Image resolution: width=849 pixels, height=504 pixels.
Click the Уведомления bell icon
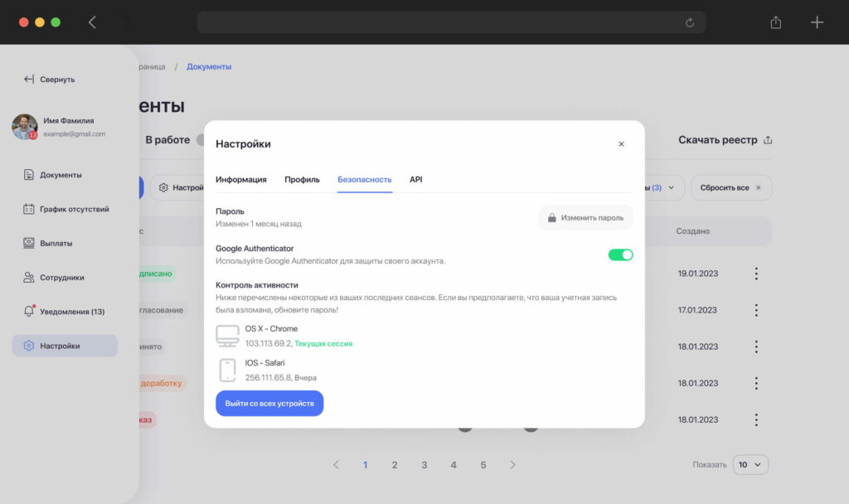point(29,312)
